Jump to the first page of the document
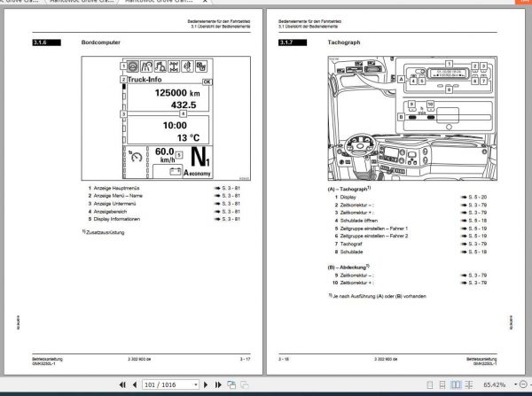 [122, 384]
